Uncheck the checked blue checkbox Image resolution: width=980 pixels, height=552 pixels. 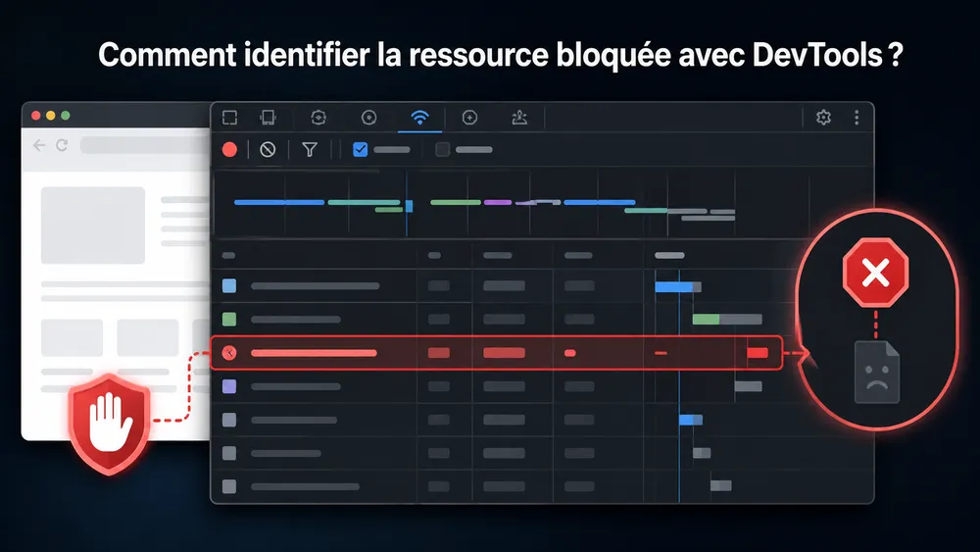pos(360,149)
